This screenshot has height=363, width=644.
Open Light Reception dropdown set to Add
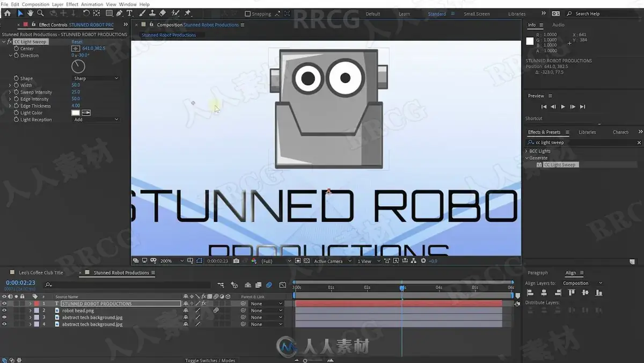pos(96,120)
